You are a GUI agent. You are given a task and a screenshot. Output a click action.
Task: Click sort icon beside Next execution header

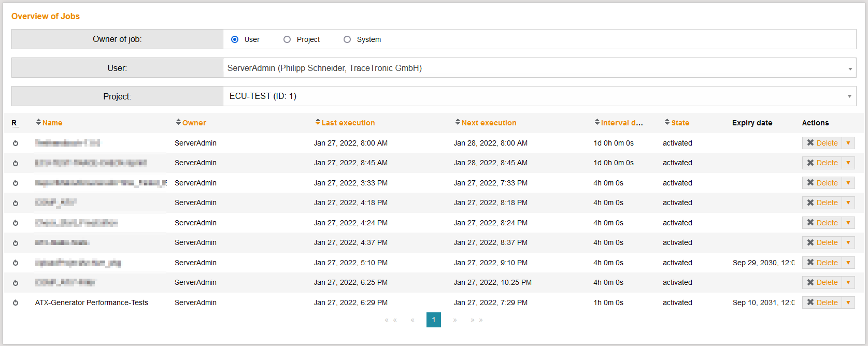pyautogui.click(x=458, y=122)
